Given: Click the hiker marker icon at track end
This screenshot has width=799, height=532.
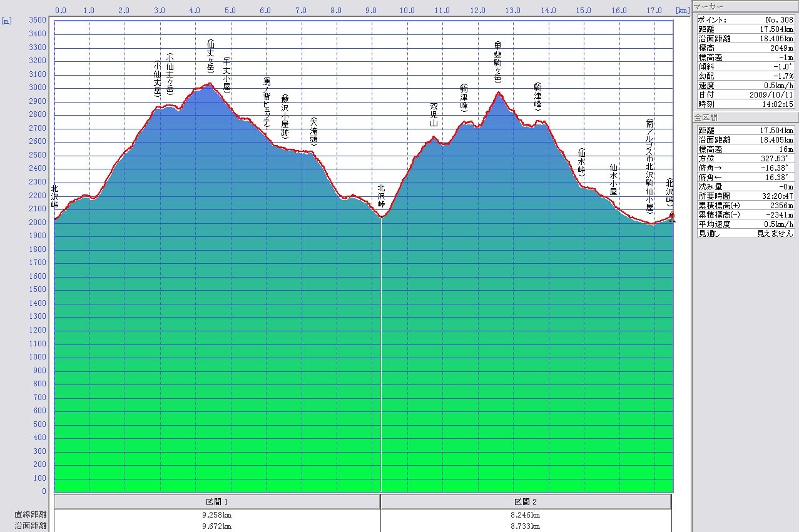Looking at the screenshot, I should [672, 217].
